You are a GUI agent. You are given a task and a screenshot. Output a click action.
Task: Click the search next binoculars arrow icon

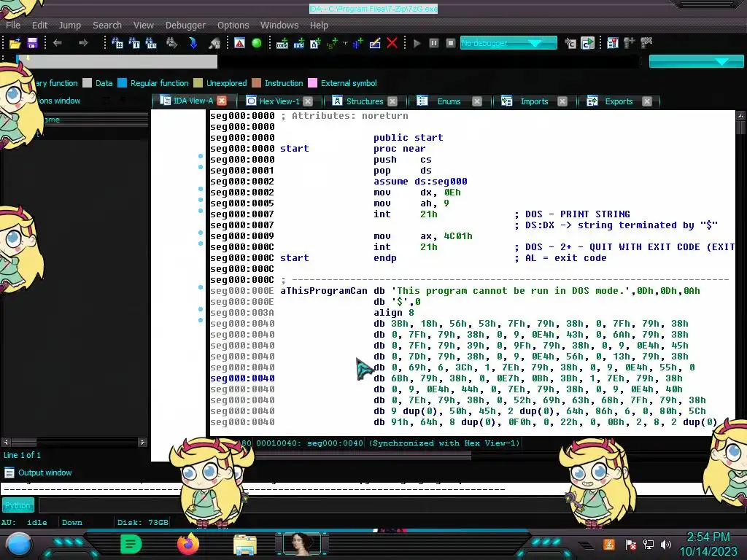(171, 43)
